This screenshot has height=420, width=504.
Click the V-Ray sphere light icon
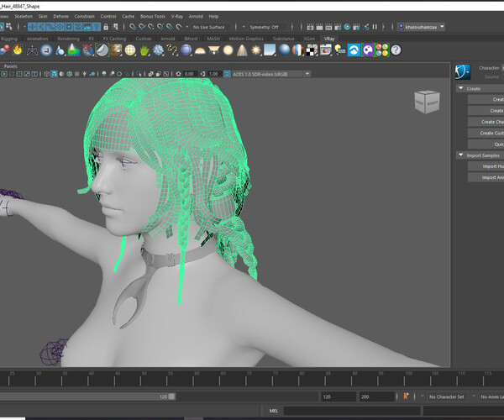(228, 50)
